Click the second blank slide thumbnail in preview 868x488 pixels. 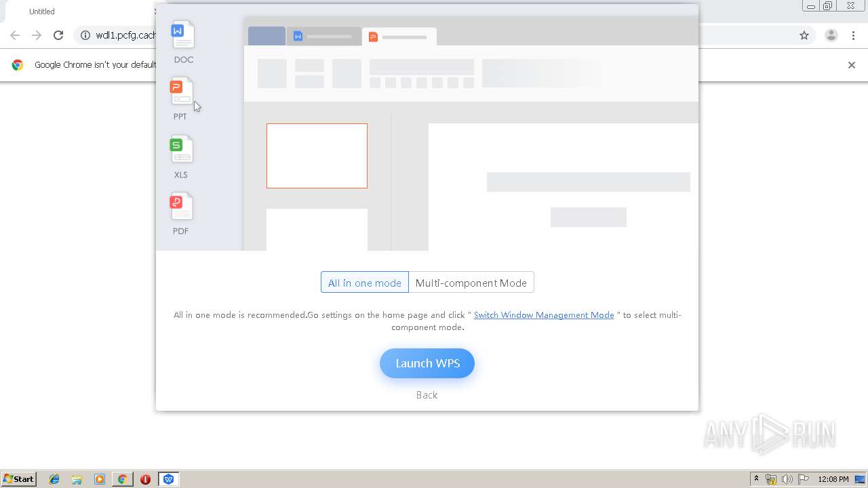click(x=317, y=230)
